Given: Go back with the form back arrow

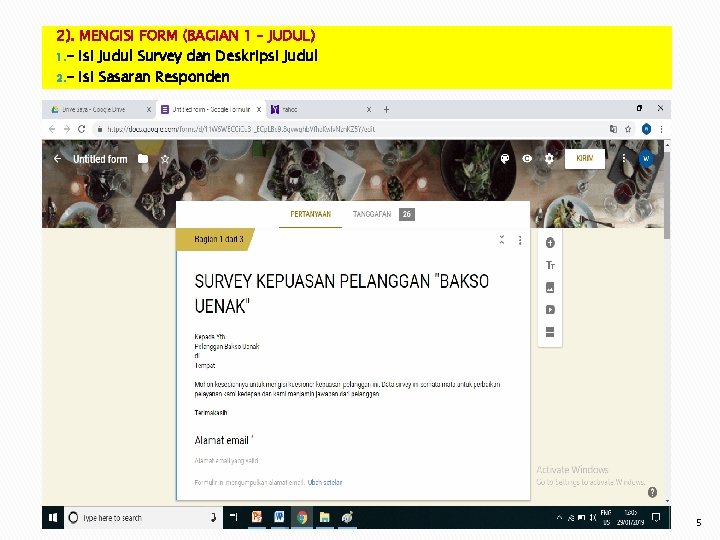Looking at the screenshot, I should pos(57,159).
